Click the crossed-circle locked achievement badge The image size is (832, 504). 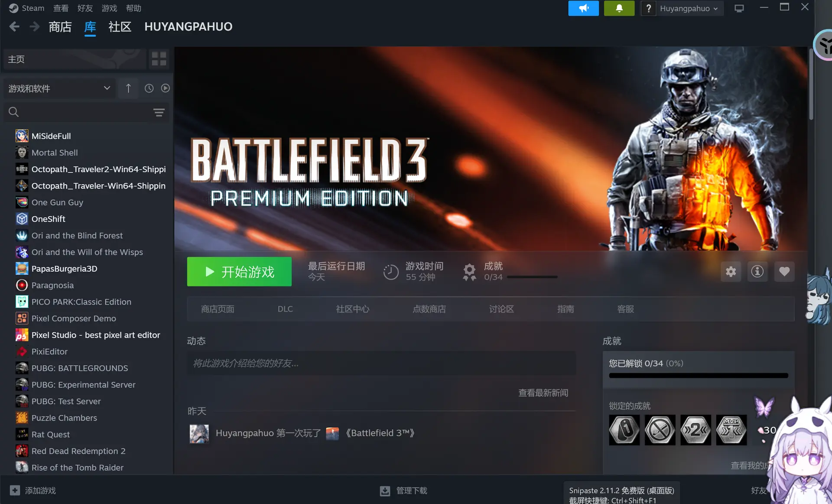click(660, 430)
